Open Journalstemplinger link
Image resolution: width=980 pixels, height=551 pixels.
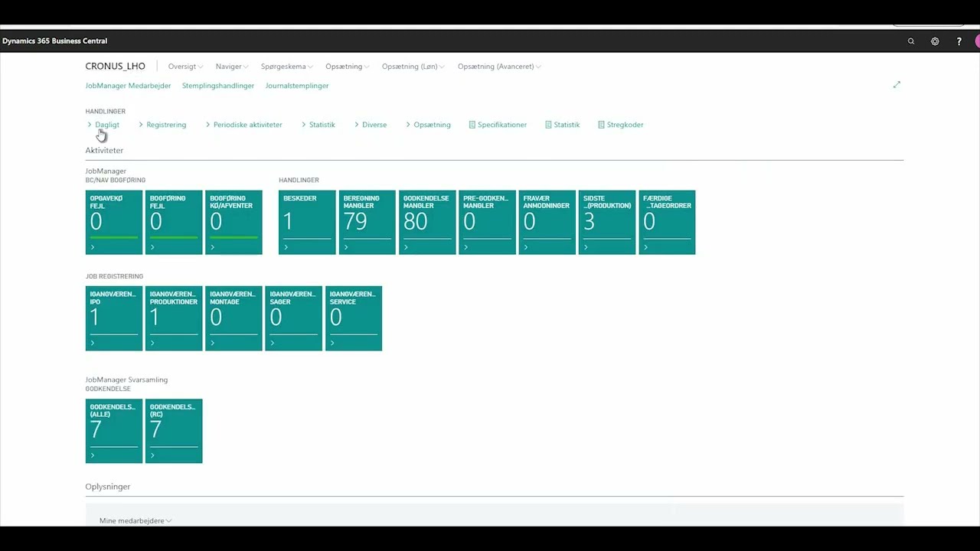pos(297,86)
